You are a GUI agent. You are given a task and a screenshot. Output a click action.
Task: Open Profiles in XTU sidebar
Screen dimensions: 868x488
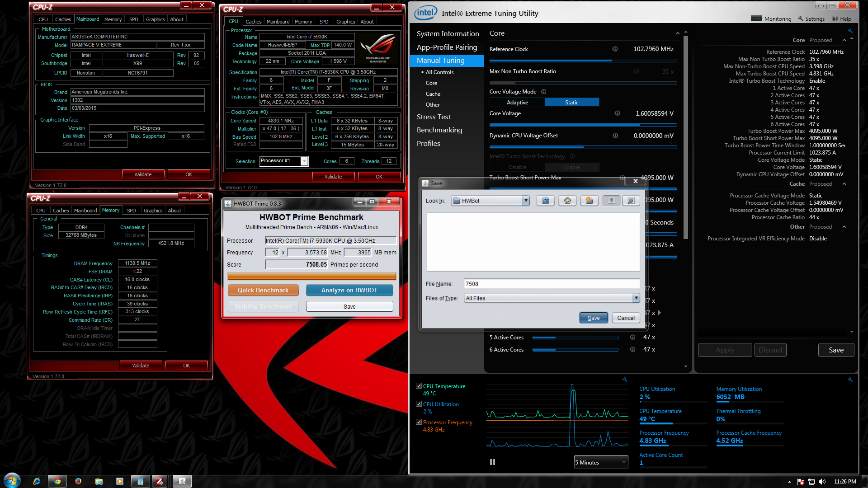pyautogui.click(x=428, y=144)
